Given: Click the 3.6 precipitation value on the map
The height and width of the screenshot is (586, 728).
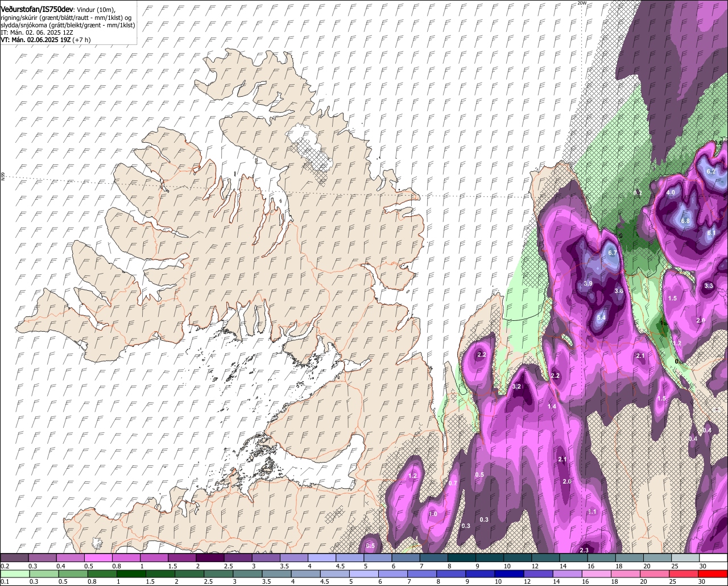Looking at the screenshot, I should (x=619, y=291).
